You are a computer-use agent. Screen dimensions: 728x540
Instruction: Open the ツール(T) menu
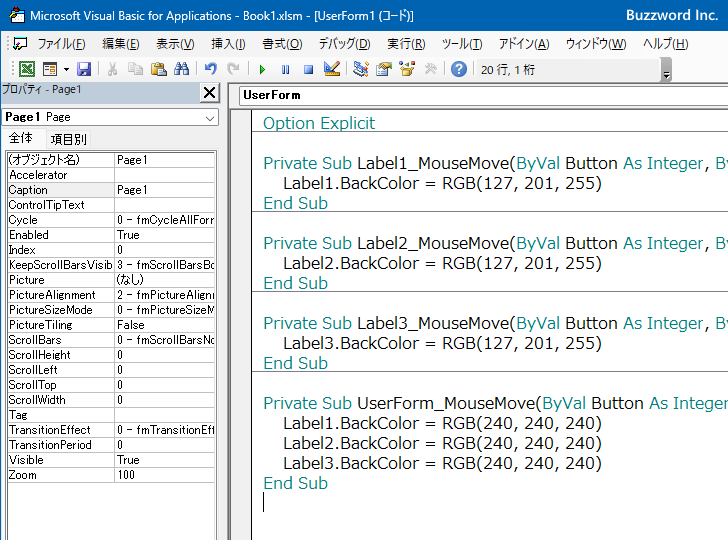pyautogui.click(x=462, y=44)
